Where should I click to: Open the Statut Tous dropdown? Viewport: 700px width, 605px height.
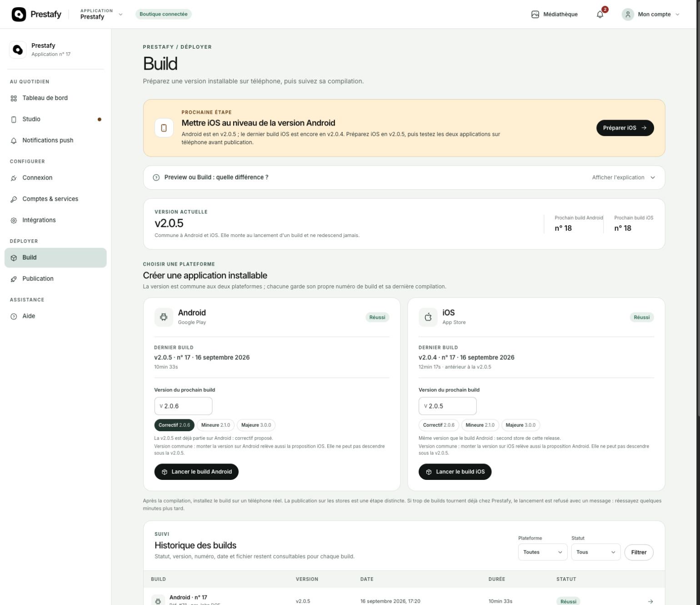tap(596, 552)
